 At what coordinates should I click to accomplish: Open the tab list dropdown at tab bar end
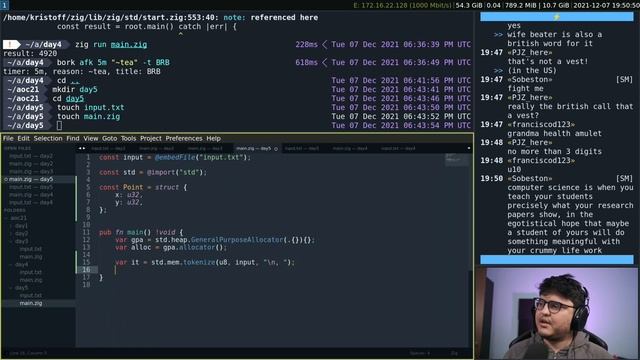pyautogui.click(x=469, y=148)
